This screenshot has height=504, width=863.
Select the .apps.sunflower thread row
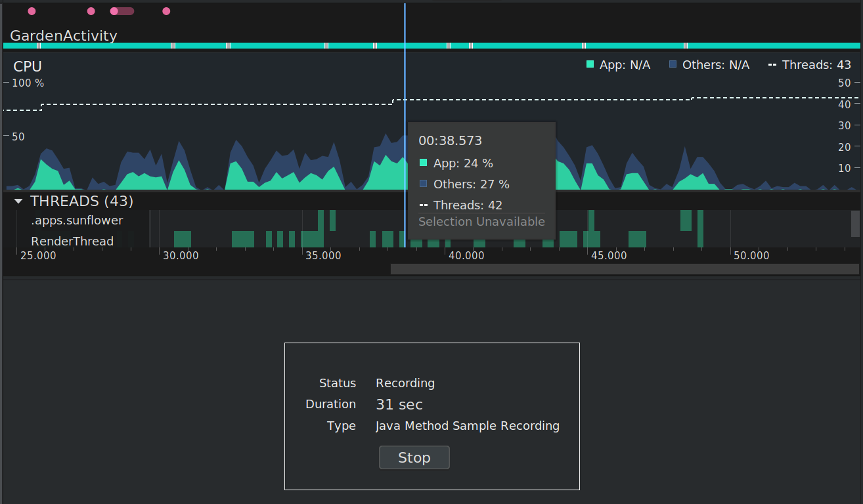pos(77,220)
